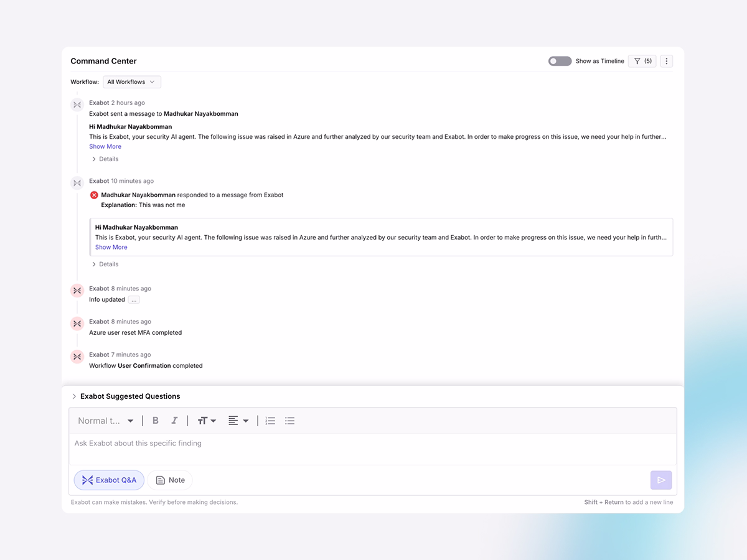Open the Normal text style dropdown
This screenshot has height=560, width=747.
[x=105, y=421]
